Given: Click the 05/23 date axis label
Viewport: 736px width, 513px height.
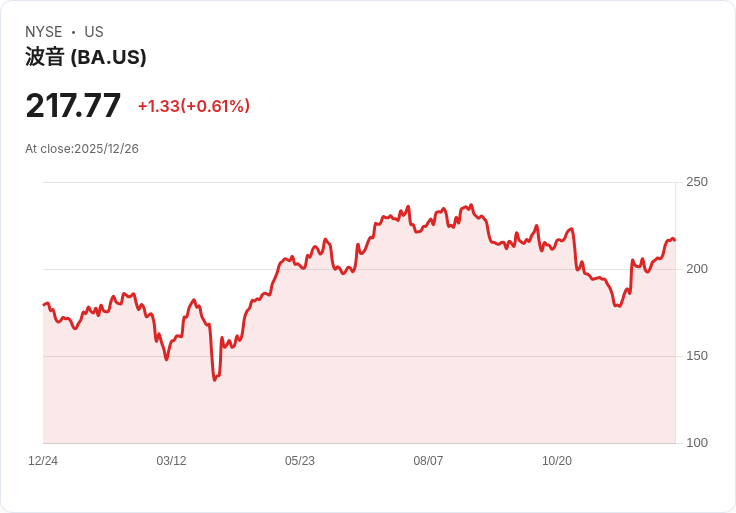Looking at the screenshot, I should coord(300,461).
